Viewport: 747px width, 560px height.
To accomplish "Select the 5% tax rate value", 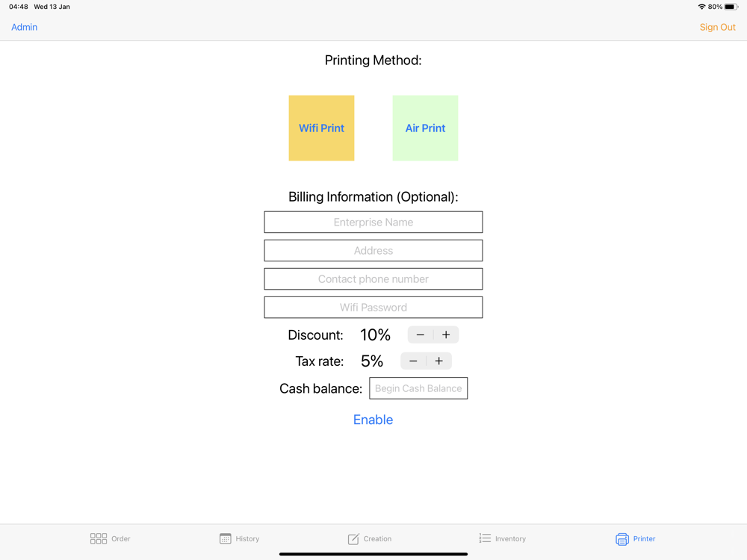I will point(372,361).
